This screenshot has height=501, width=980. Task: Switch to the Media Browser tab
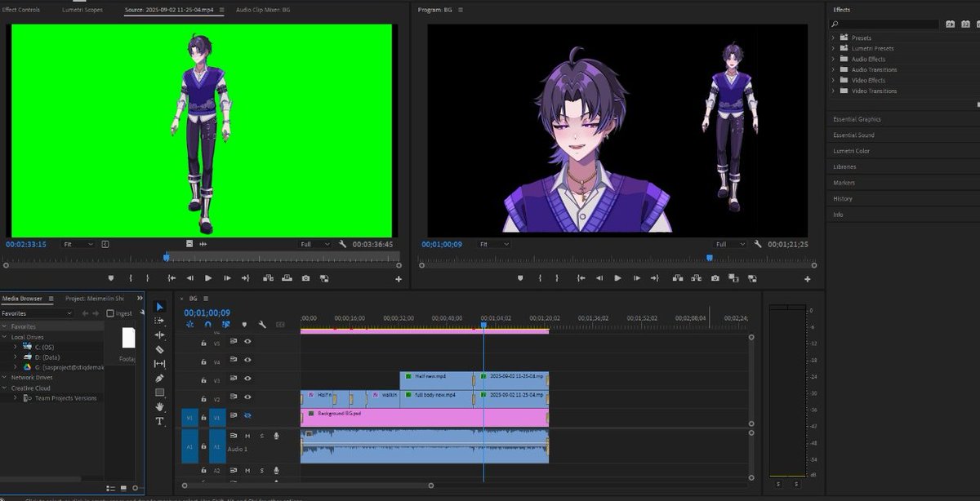pos(23,297)
